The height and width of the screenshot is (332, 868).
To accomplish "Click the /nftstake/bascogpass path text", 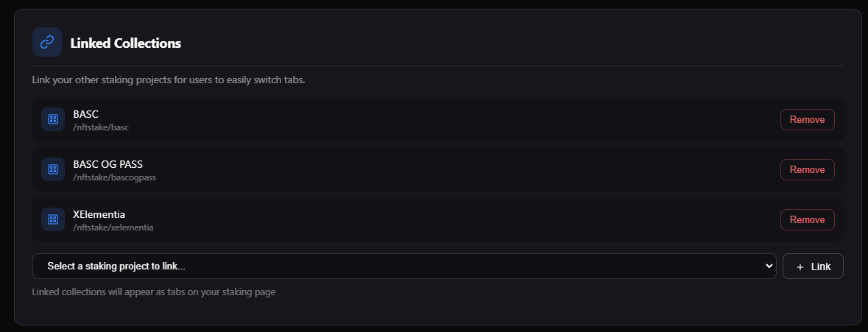I will click(x=114, y=177).
